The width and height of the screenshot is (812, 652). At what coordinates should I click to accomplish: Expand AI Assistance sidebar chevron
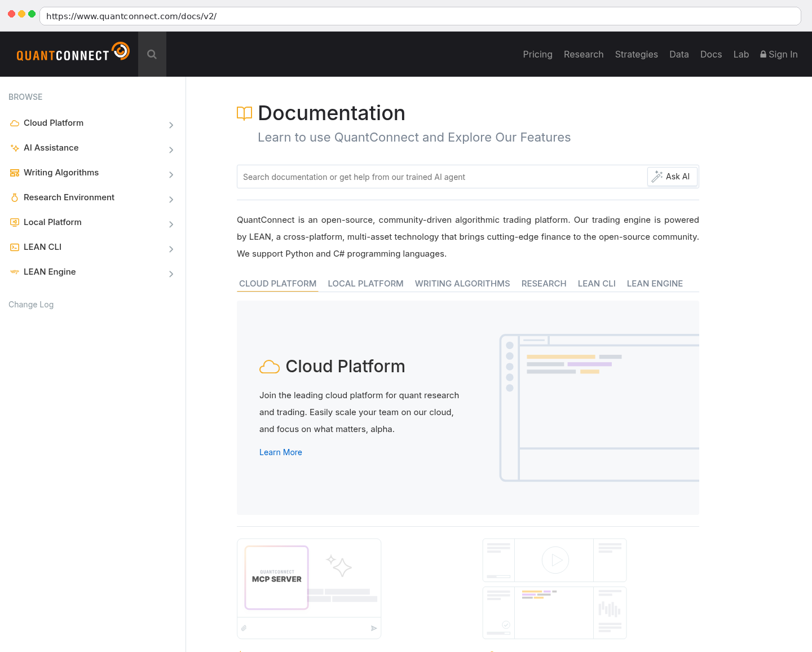(x=171, y=149)
